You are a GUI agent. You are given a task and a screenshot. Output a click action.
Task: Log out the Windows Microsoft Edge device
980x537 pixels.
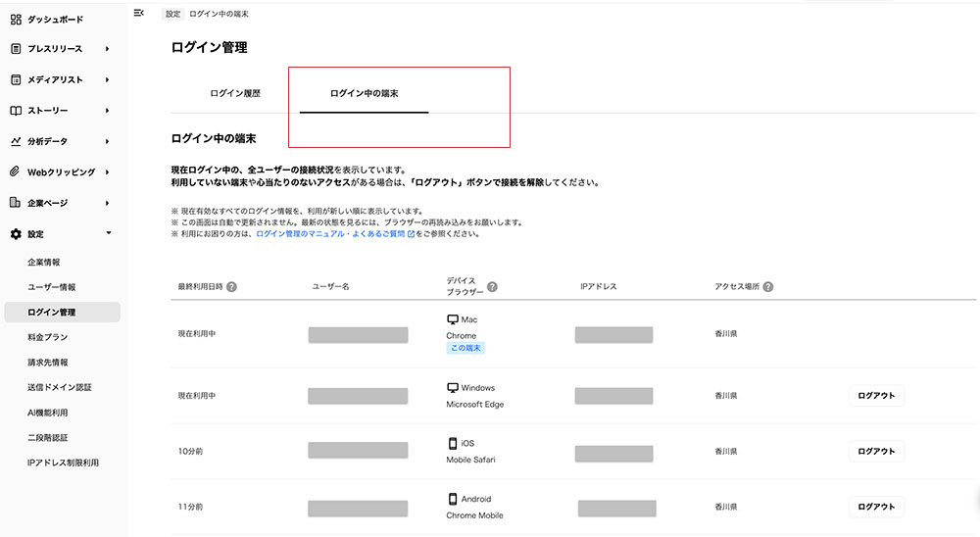[x=875, y=396]
